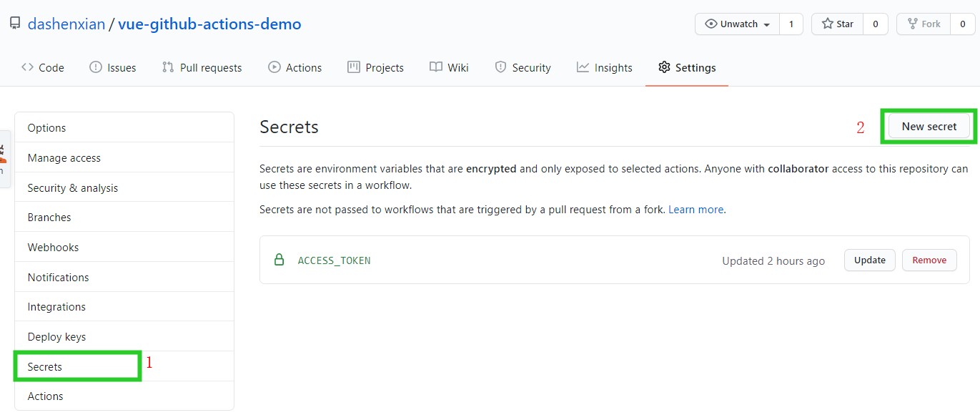Select Deploy keys in the settings sidebar
The width and height of the screenshot is (980, 415).
(56, 336)
